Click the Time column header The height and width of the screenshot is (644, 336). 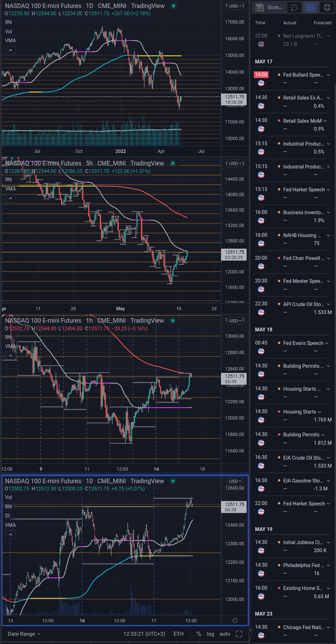pyautogui.click(x=260, y=23)
